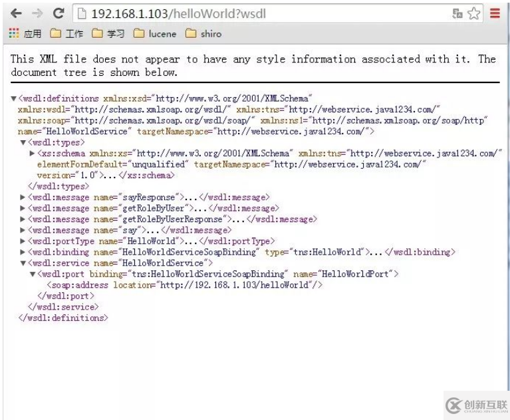Open the translate page icon
This screenshot has height=420, width=510.
[457, 14]
